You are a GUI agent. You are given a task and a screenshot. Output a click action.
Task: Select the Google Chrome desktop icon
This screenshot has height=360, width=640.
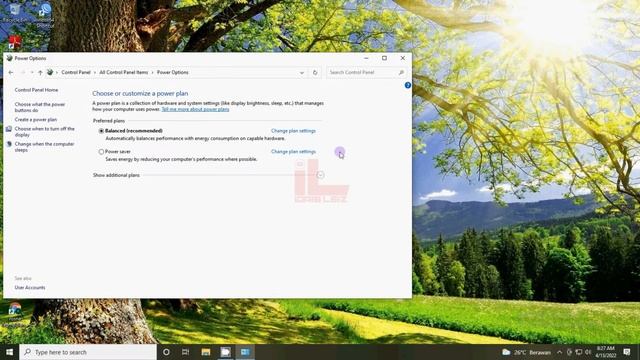point(15,313)
